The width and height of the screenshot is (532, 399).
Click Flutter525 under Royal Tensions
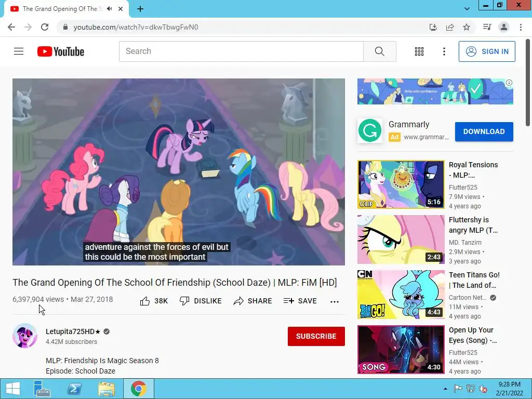[x=463, y=187]
